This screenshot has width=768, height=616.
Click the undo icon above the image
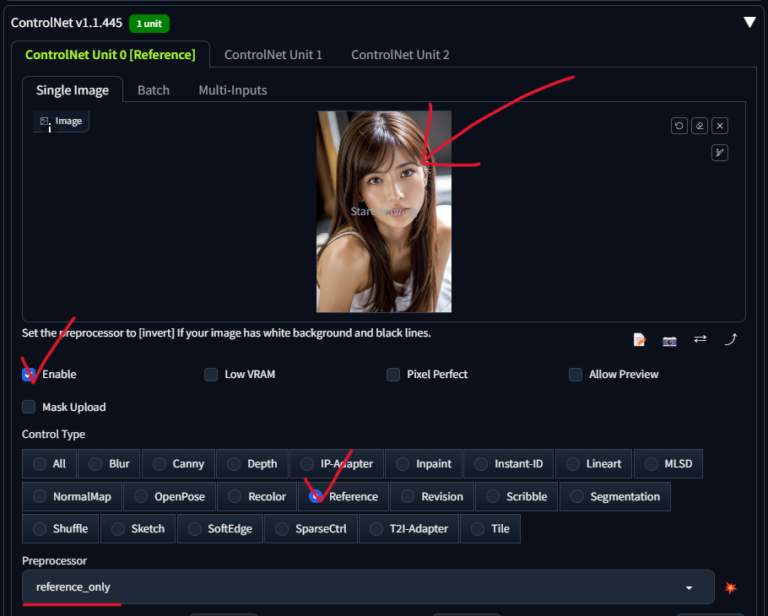click(679, 126)
